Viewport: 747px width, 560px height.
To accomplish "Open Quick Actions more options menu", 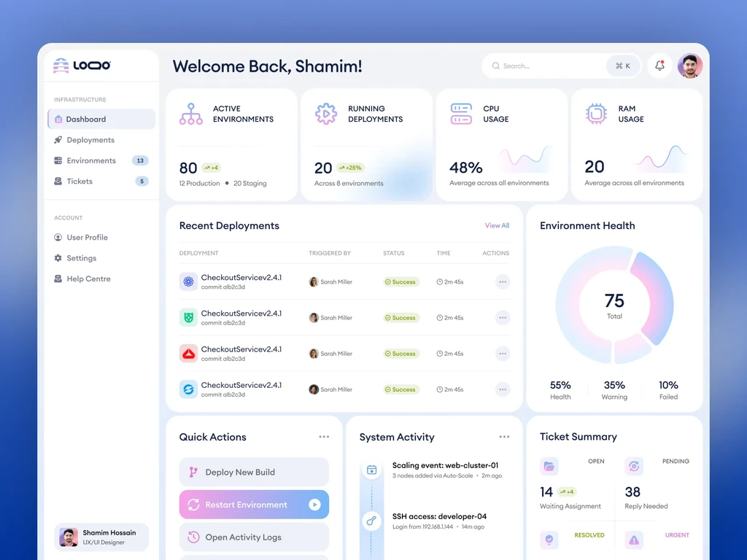I will click(324, 437).
